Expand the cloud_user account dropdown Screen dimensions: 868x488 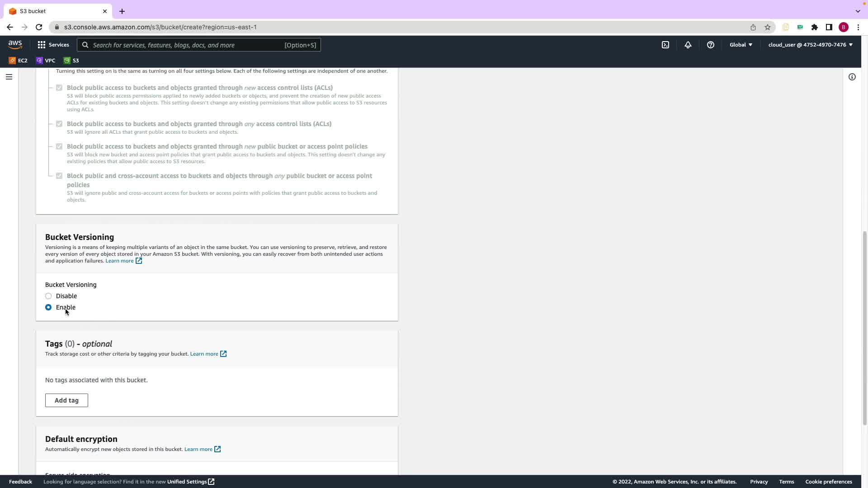click(x=810, y=45)
